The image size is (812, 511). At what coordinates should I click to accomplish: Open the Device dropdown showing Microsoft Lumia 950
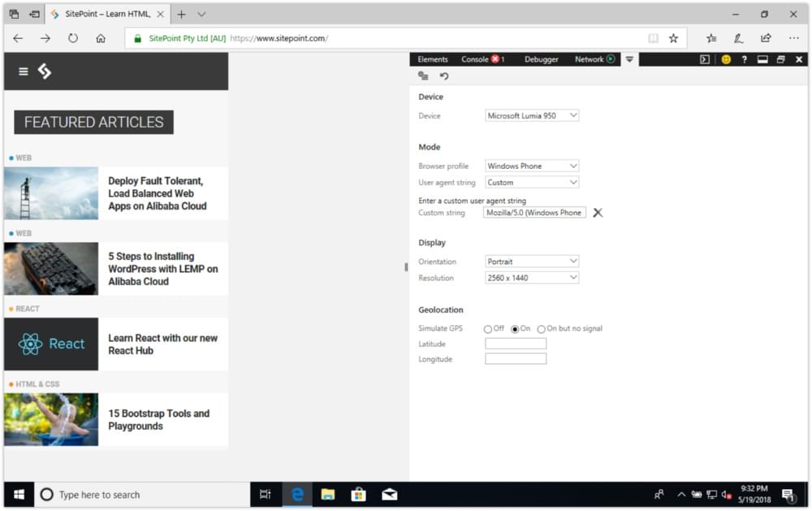coord(532,116)
